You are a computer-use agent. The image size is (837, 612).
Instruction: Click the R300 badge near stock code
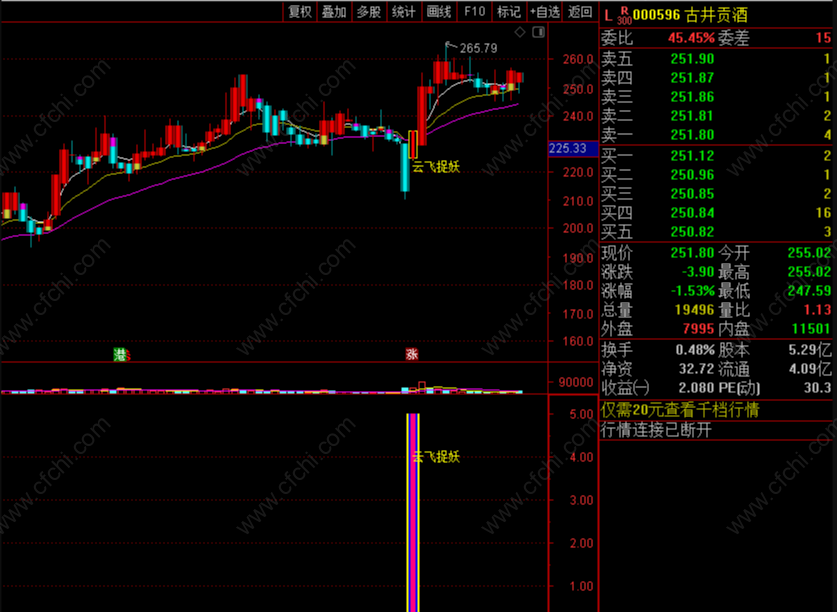(624, 17)
